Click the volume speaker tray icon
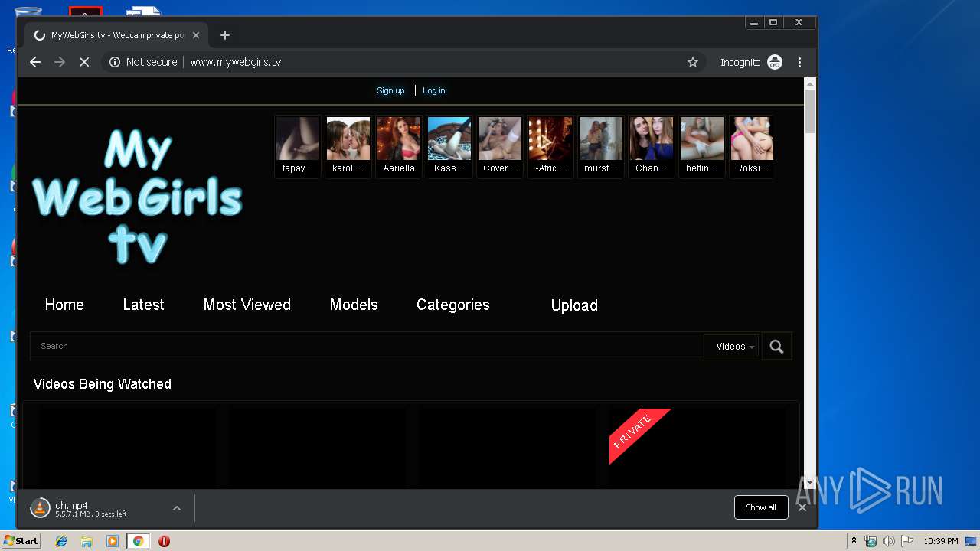Screen dimensions: 980x551 [888, 541]
